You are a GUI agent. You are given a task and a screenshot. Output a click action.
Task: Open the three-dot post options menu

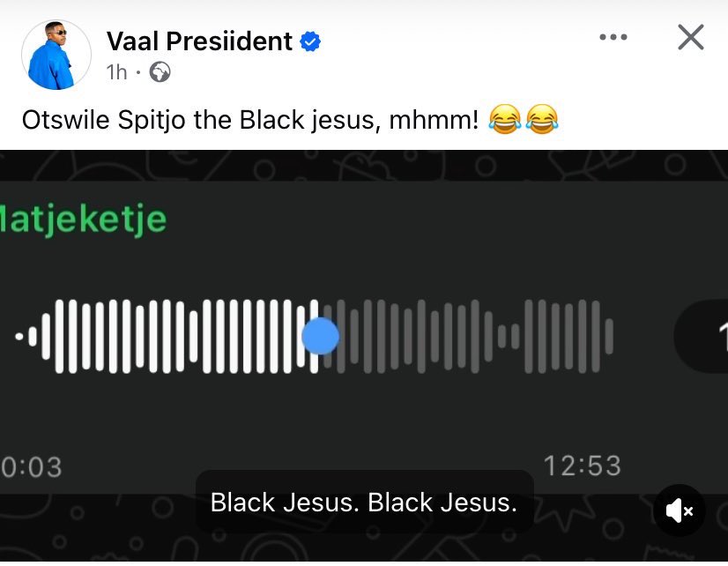pyautogui.click(x=613, y=37)
